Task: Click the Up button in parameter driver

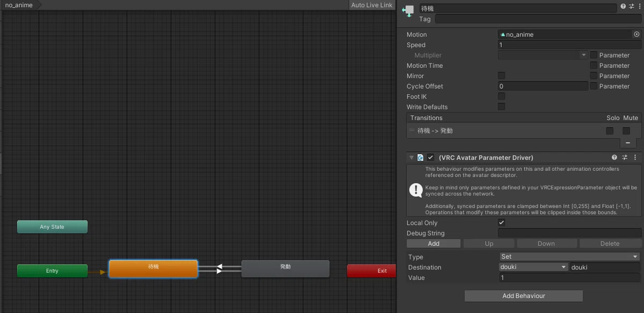Action: click(489, 243)
